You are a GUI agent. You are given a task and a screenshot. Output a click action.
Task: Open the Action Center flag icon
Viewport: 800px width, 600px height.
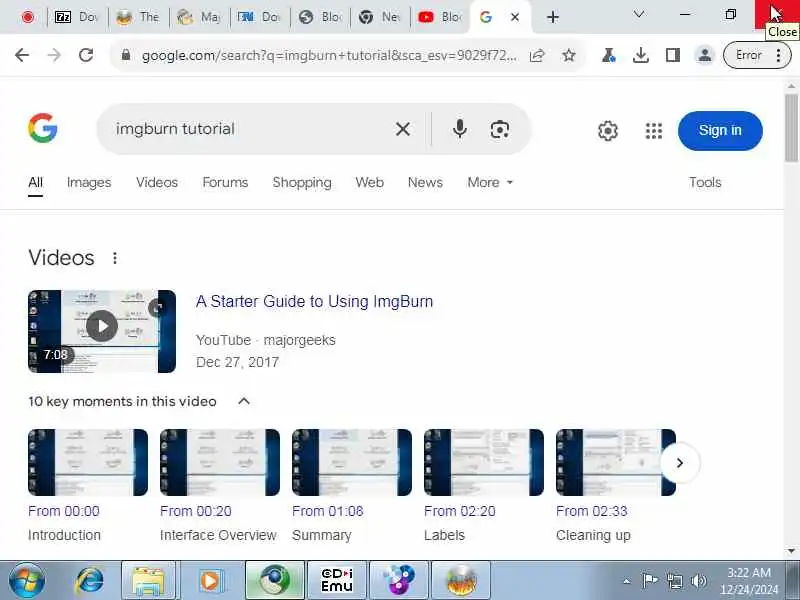[x=650, y=581]
